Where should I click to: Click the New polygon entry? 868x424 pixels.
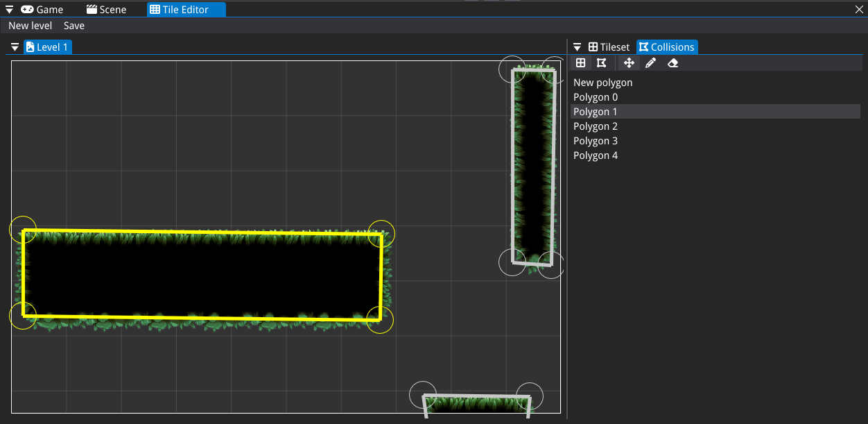point(602,83)
